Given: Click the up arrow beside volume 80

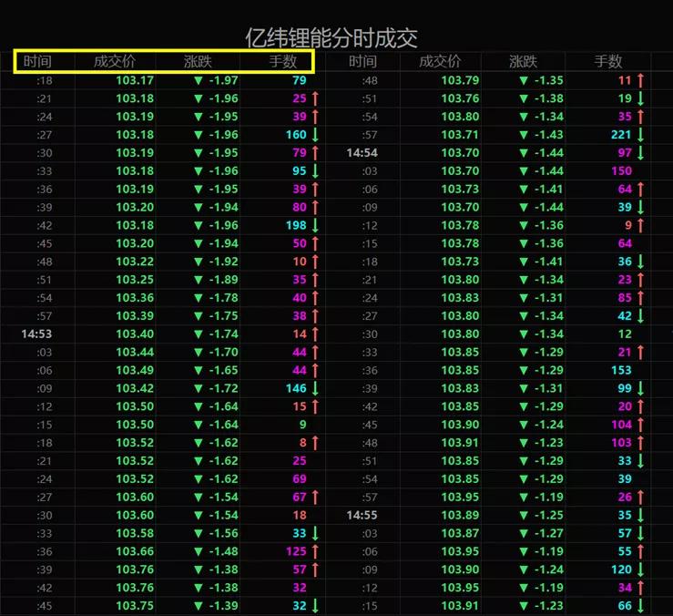Looking at the screenshot, I should point(315,207).
